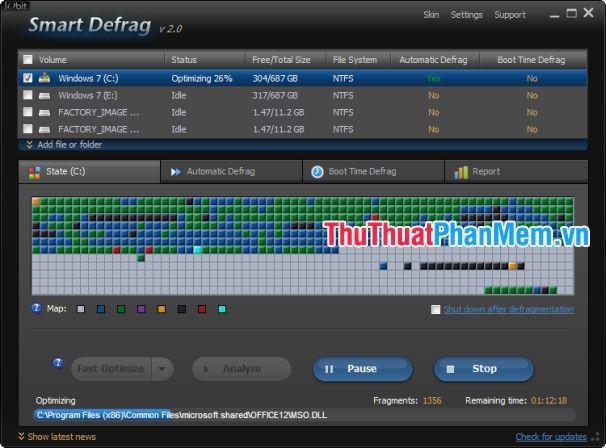Screen dimensions: 606x448
Task: Sort by the File System column header
Action: pyautogui.click(x=358, y=60)
